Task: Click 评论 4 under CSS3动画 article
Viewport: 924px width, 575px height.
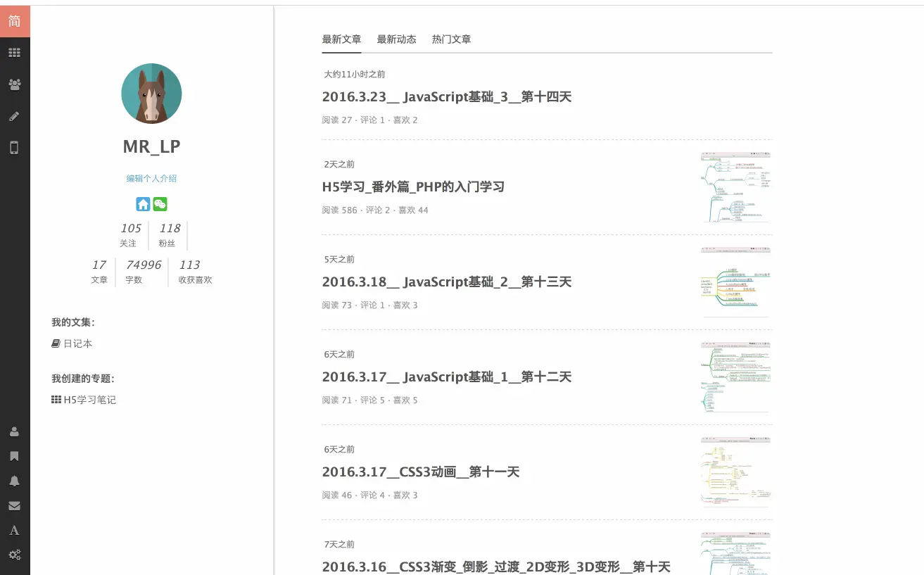Action: pyautogui.click(x=373, y=495)
